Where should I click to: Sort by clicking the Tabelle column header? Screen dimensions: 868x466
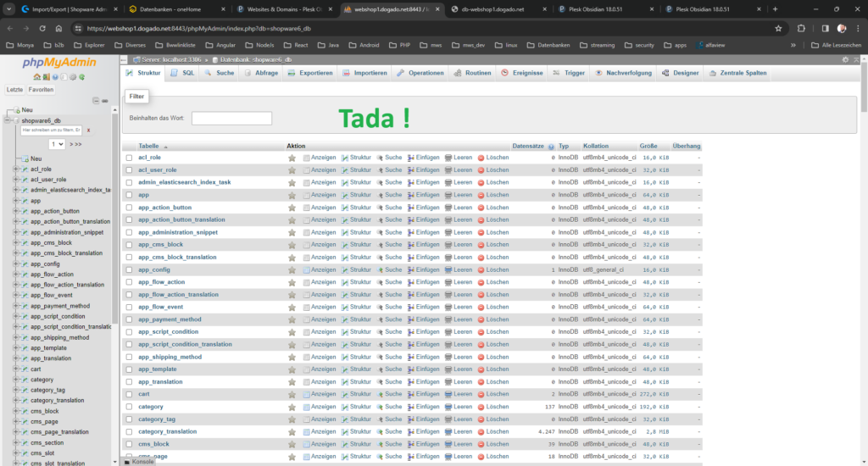coord(148,147)
